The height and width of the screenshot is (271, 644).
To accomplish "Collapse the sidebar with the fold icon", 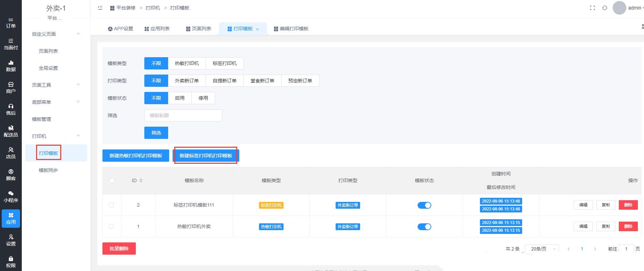I will pos(100,8).
